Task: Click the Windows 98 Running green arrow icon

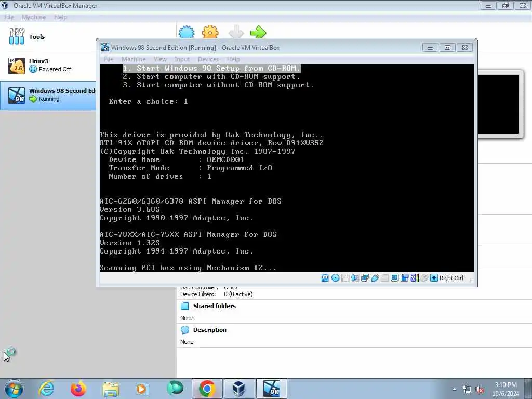Action: pyautogui.click(x=33, y=99)
